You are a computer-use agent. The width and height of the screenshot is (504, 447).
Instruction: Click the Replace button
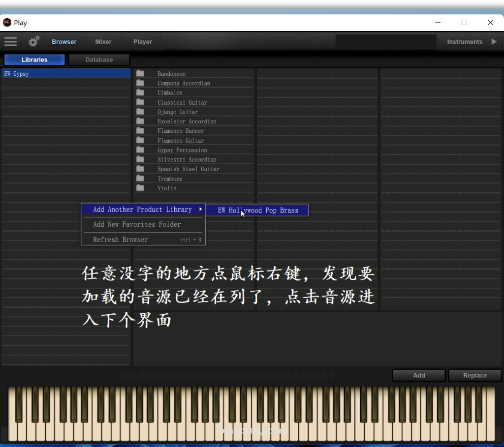[x=475, y=375]
